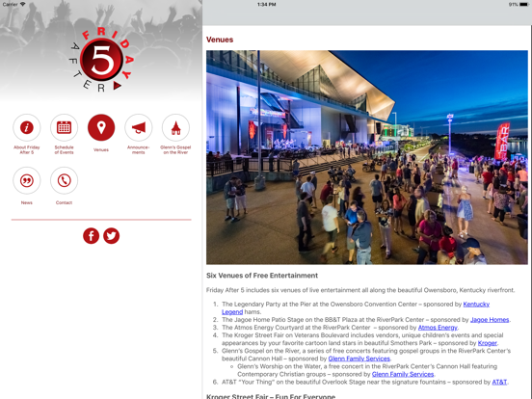Open the Schedule of Events calendar icon

coord(64,127)
